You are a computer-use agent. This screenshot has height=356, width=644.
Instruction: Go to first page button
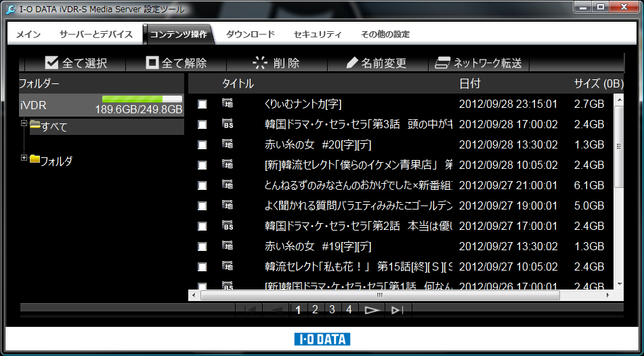point(249,310)
